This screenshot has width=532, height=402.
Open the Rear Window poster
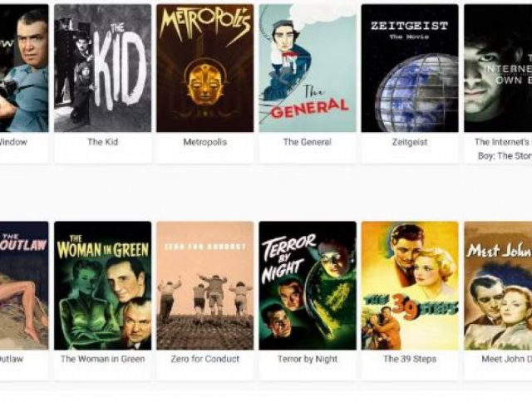click(24, 68)
